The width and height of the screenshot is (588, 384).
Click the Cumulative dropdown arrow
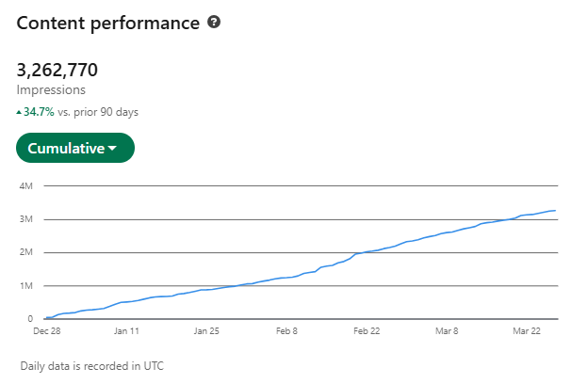(x=112, y=149)
